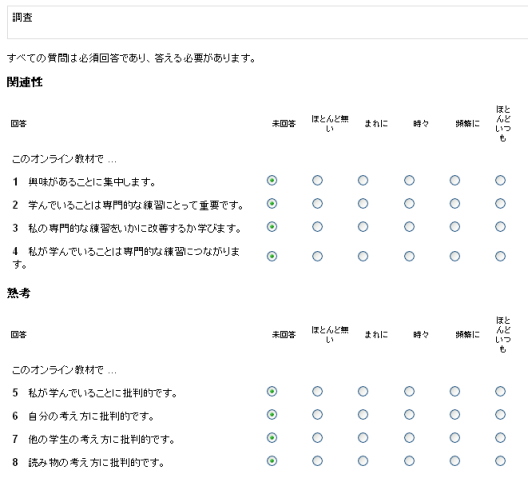Click the 熟考 section heading
Image resolution: width=528 pixels, height=478 pixels.
tap(19, 293)
